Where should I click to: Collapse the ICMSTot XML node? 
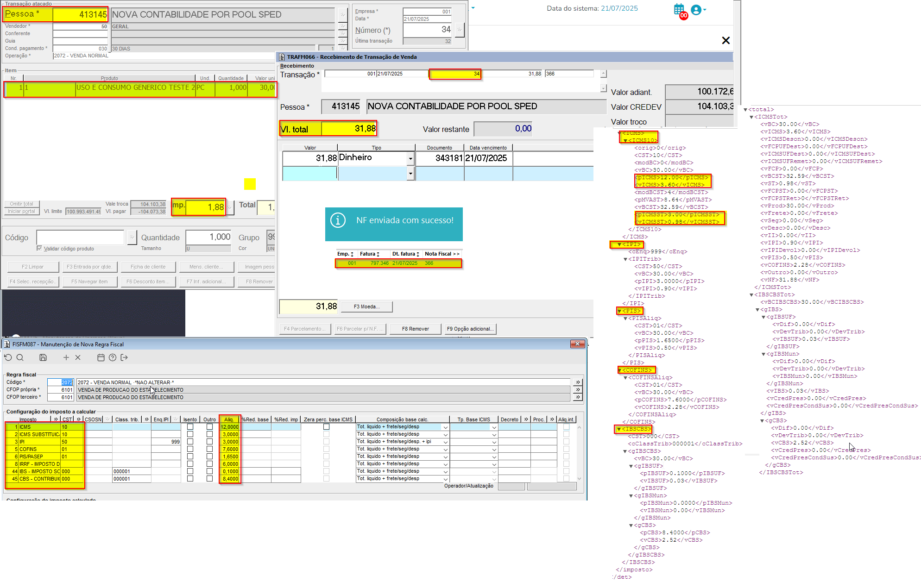[x=752, y=117]
